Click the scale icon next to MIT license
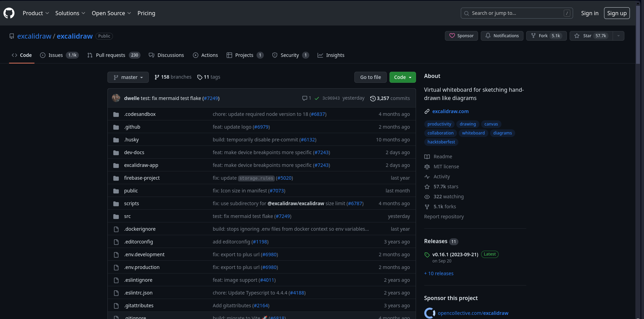This screenshot has width=644, height=319. (427, 167)
